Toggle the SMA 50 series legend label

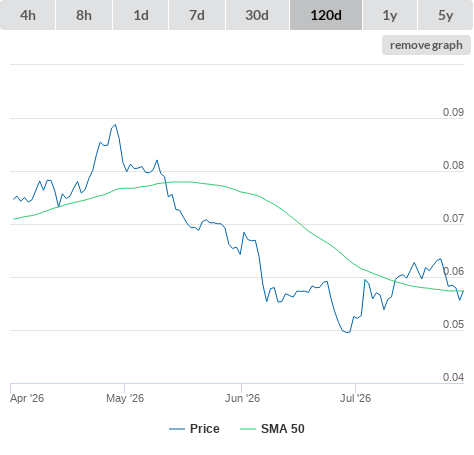(283, 429)
